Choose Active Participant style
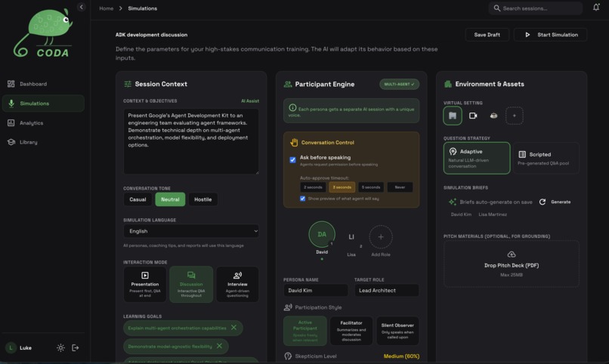 (x=305, y=331)
